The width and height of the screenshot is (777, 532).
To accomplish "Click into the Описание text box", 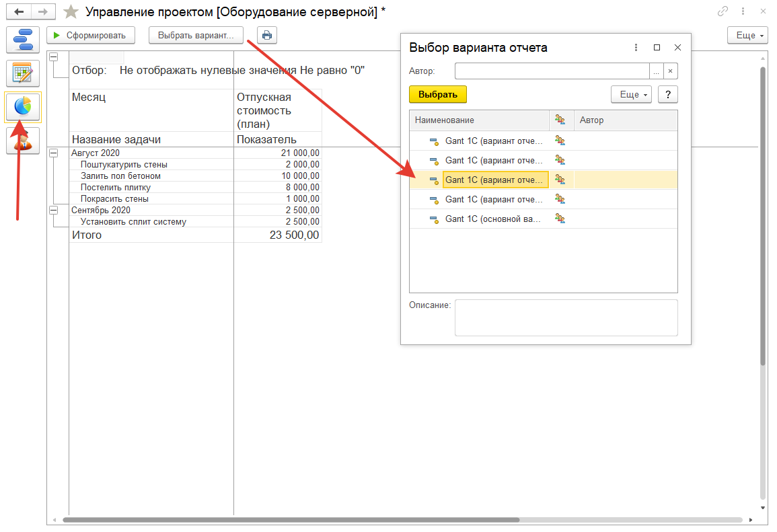I will 566,317.
